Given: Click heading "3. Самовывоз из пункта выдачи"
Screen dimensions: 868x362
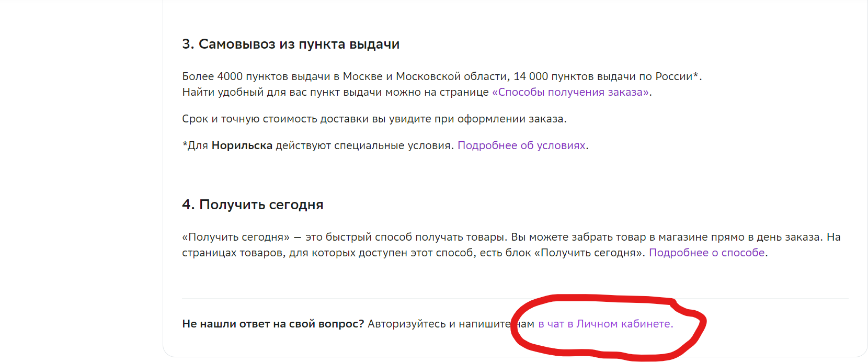Looking at the screenshot, I should click(291, 44).
